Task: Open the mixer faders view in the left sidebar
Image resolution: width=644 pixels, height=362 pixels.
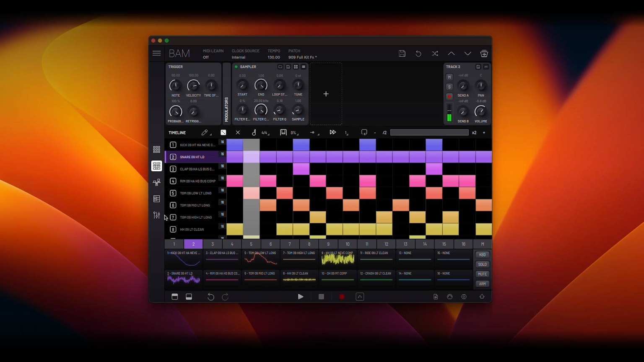Action: coord(157,215)
